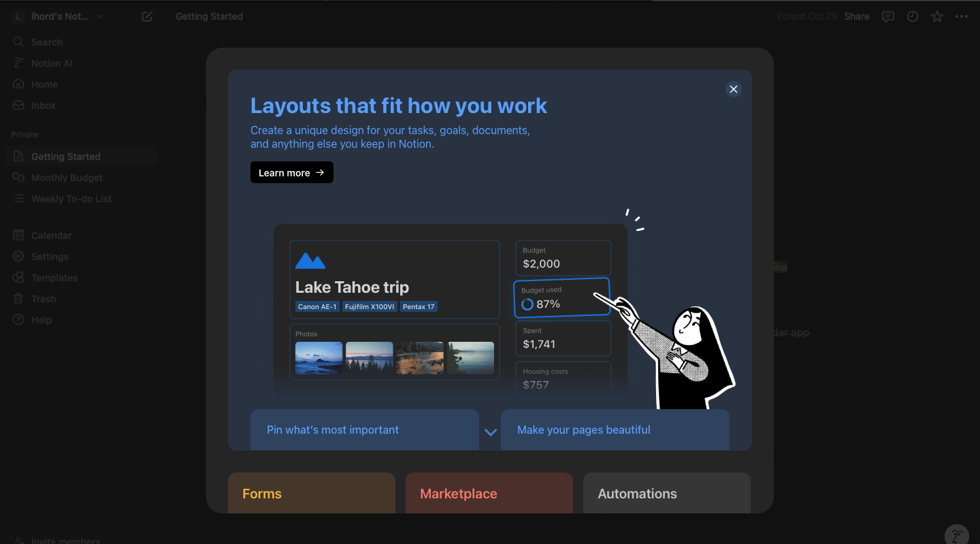
Task: Click the Edited Oct 25 label
Action: pyautogui.click(x=806, y=16)
